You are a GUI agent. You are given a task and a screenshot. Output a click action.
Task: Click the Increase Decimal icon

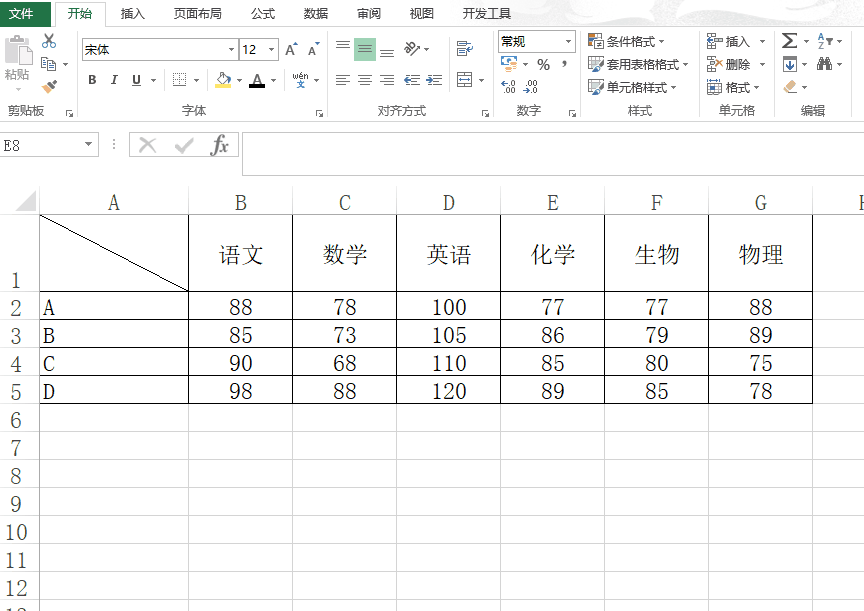[x=508, y=86]
